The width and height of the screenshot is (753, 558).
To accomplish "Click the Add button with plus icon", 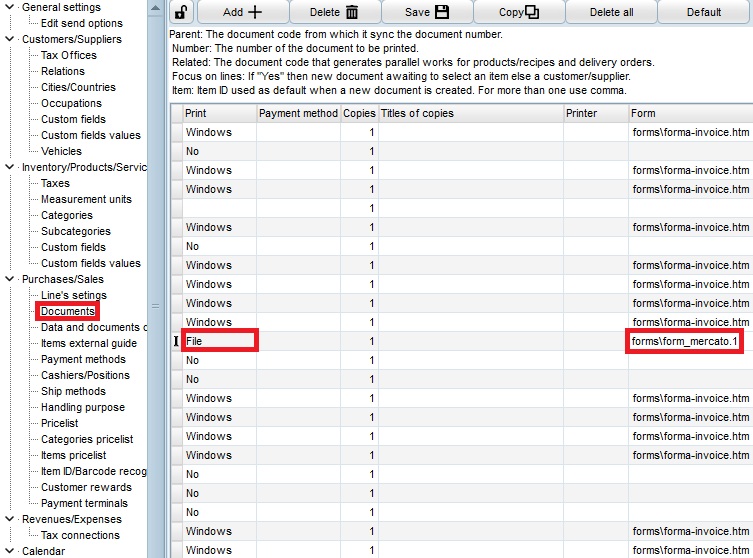I will [x=243, y=13].
